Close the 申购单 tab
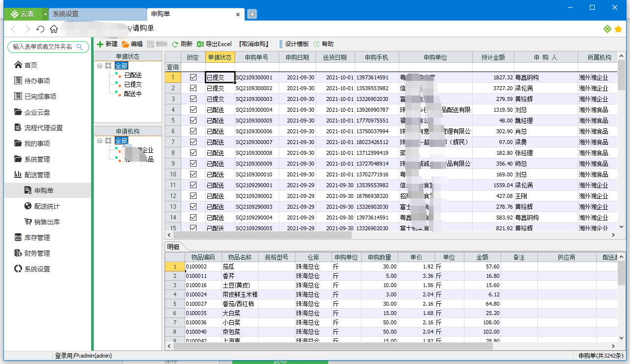The height and width of the screenshot is (364, 630). tap(238, 15)
